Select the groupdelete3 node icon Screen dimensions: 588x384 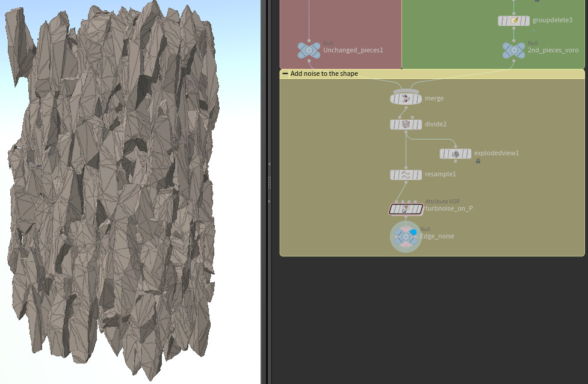[x=515, y=20]
